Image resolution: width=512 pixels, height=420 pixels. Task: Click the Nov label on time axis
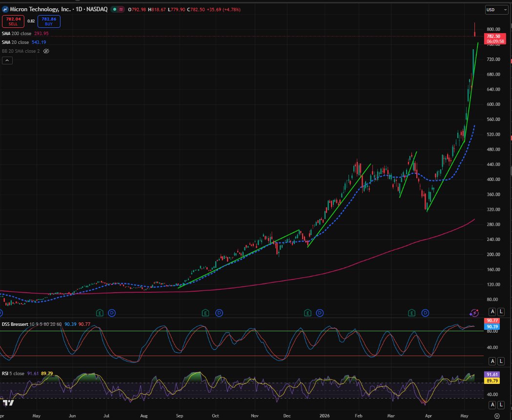[x=255, y=416]
